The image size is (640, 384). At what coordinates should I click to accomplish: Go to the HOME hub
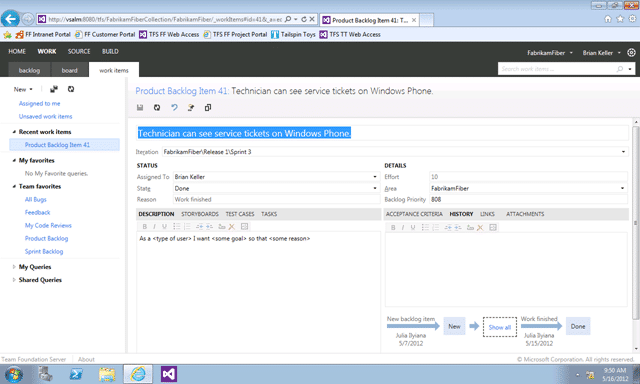(17, 51)
